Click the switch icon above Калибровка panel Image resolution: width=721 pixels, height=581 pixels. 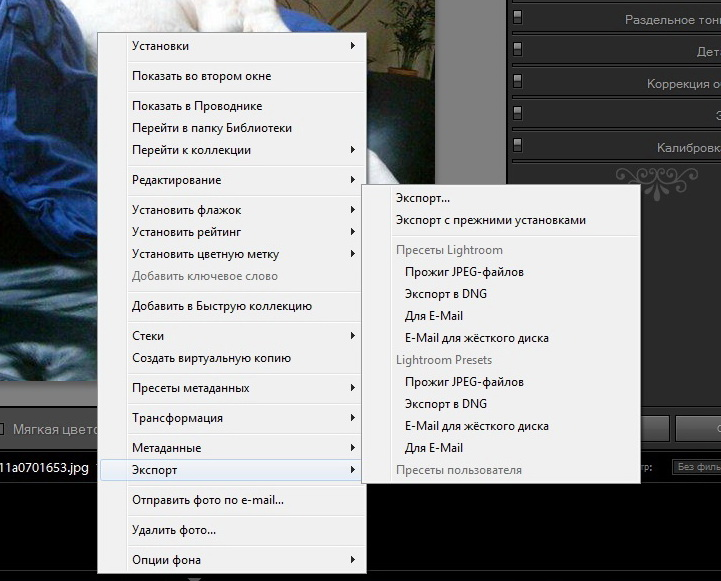(x=518, y=115)
